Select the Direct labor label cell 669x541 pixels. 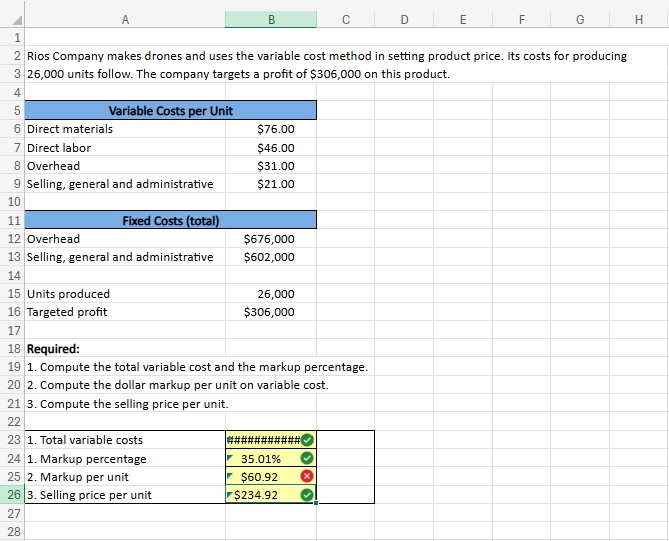point(125,148)
